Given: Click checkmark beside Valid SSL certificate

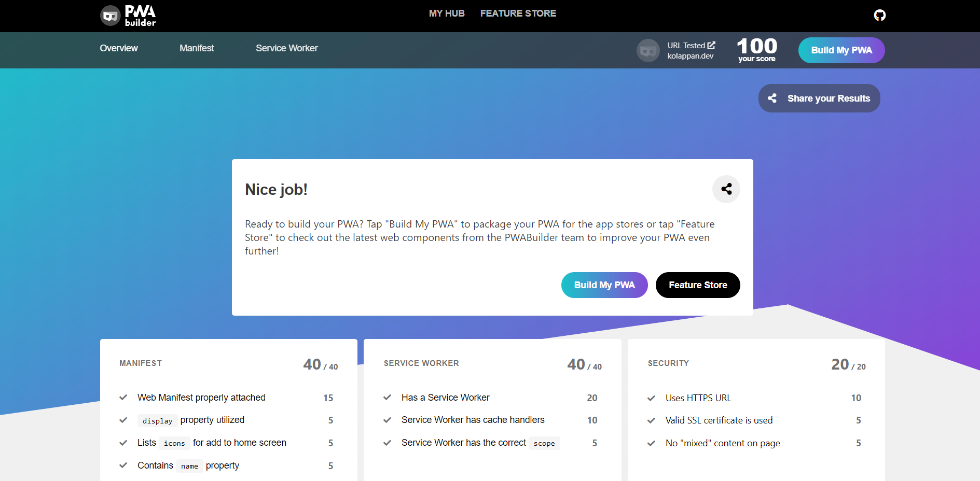Looking at the screenshot, I should [651, 420].
